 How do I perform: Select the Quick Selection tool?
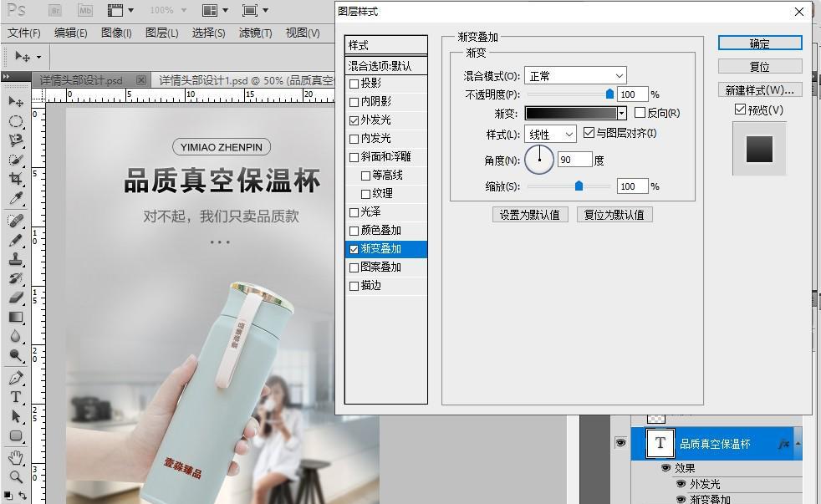point(16,159)
